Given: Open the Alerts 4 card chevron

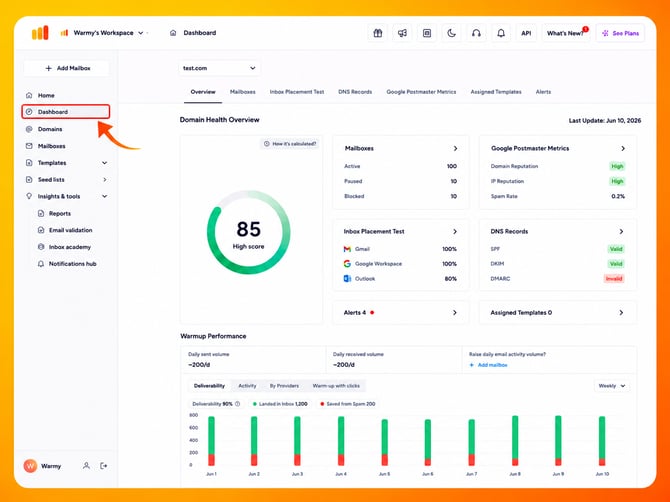Looking at the screenshot, I should 455,313.
